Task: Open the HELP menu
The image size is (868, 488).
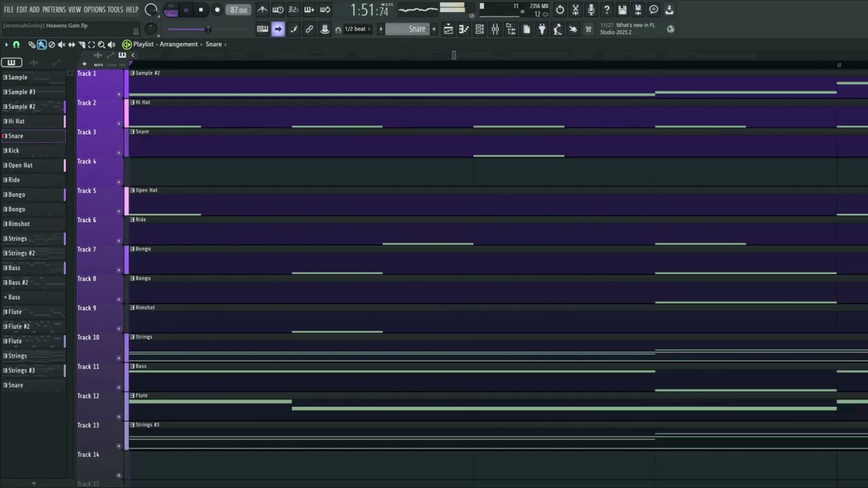Action: (132, 9)
